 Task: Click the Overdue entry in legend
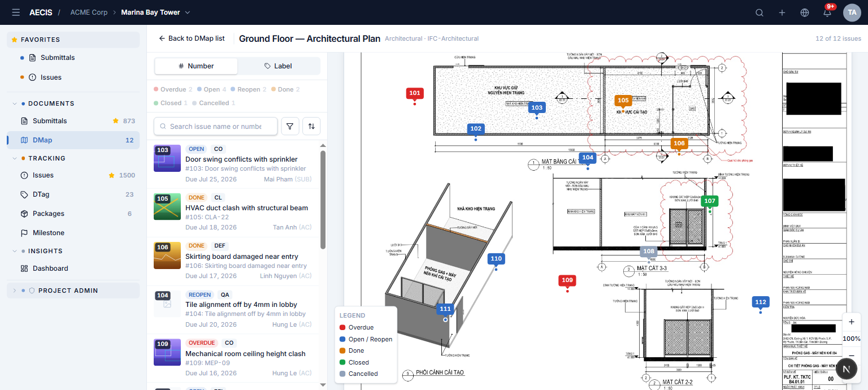pos(357,327)
